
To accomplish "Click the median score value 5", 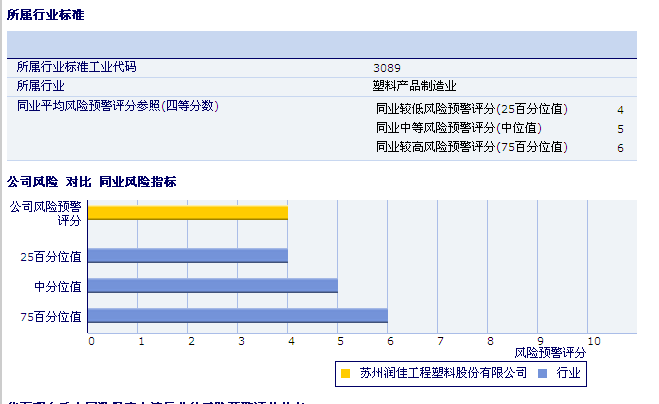I will [620, 129].
